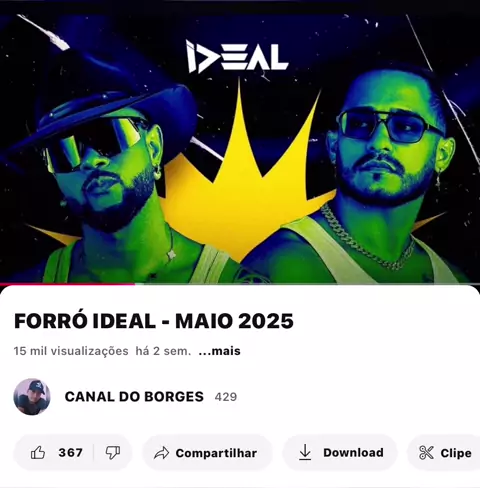Tap the video title FORRÓ IDEAL - MAIO 2025

154,321
